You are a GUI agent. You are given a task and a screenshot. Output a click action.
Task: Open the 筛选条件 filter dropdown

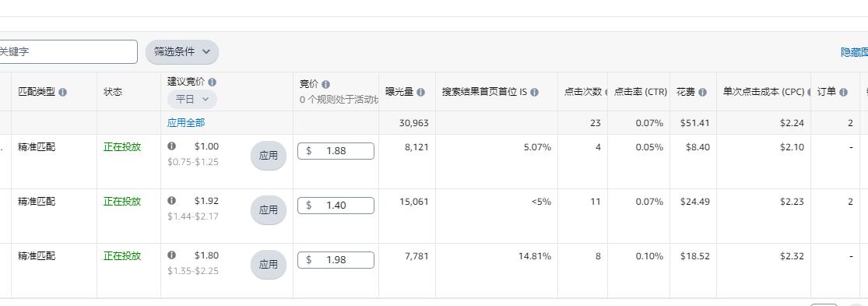point(182,52)
